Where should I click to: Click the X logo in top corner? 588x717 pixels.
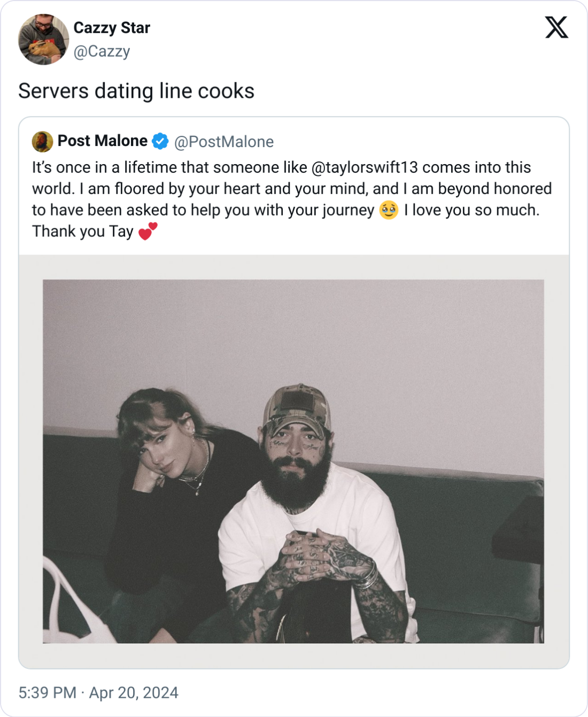click(x=556, y=27)
